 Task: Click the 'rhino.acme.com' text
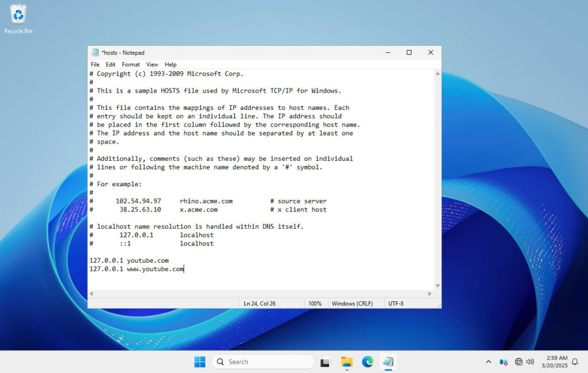pos(206,201)
